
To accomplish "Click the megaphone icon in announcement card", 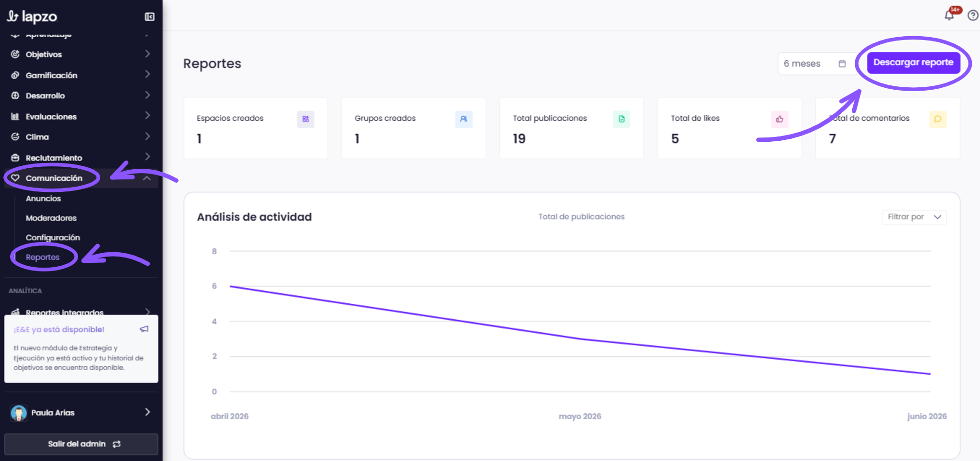I will pos(144,329).
